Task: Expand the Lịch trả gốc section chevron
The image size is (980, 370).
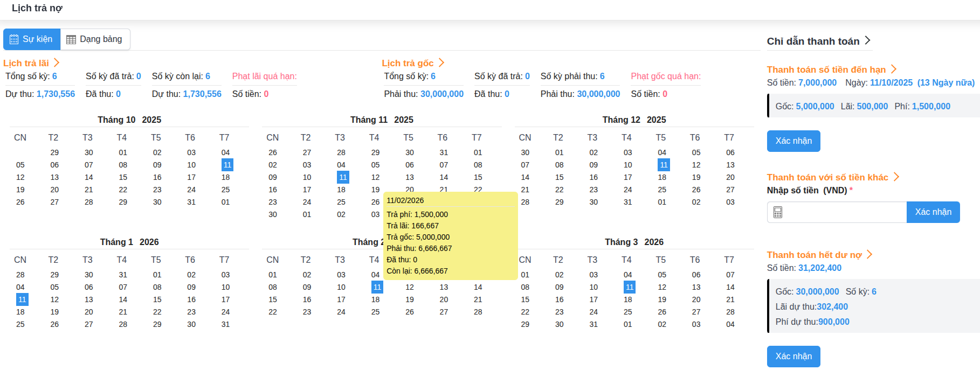Action: coord(441,63)
